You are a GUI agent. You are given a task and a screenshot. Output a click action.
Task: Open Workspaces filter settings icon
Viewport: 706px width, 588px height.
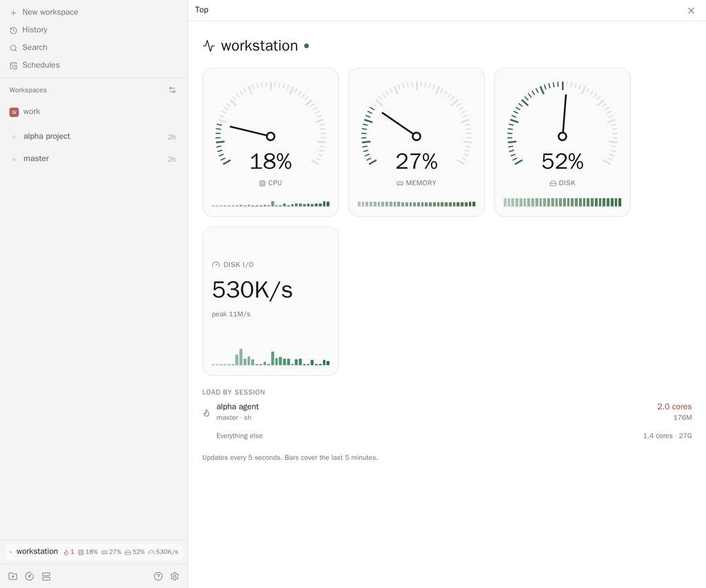[x=172, y=90]
